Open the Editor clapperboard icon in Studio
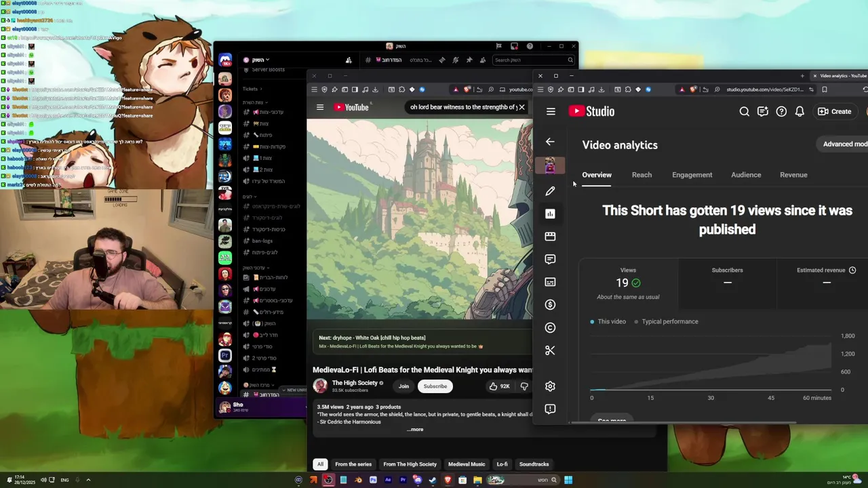Screen dimensions: 868x488 click(550, 237)
